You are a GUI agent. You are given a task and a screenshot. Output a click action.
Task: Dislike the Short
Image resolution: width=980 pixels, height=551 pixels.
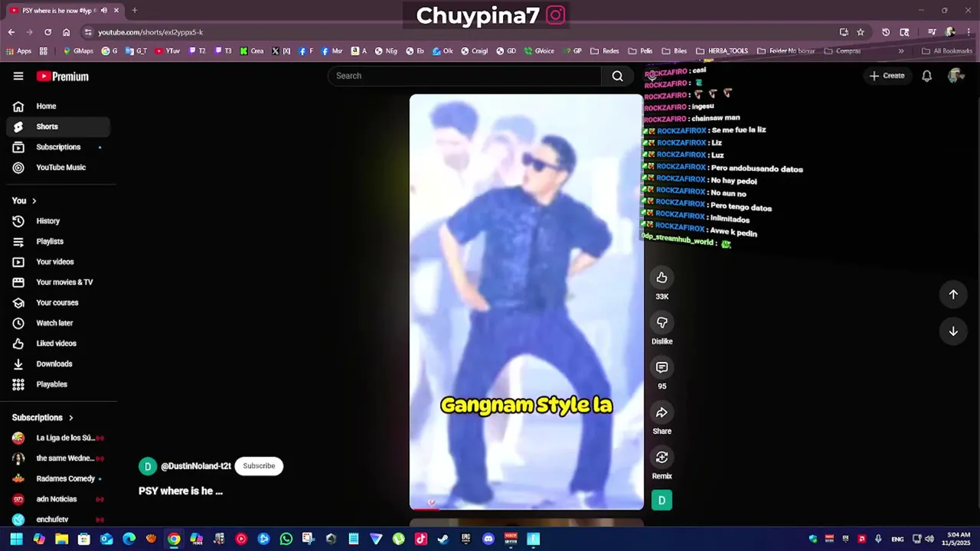pos(662,322)
